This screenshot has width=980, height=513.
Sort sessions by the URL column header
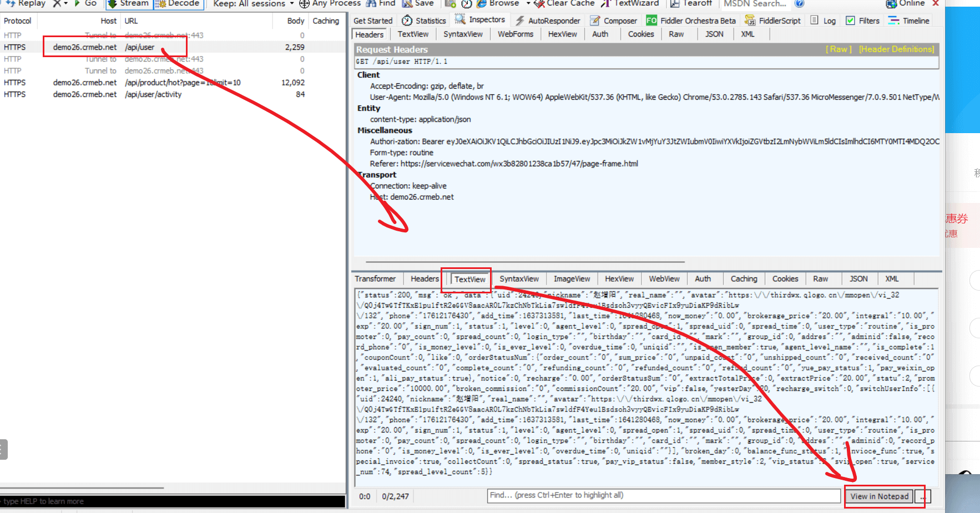tap(196, 21)
